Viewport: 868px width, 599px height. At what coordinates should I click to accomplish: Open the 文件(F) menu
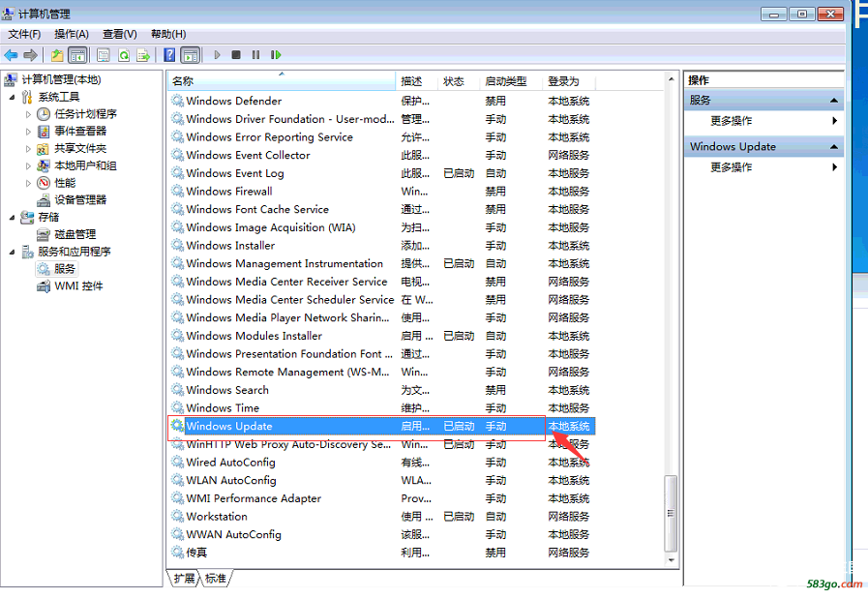point(24,34)
